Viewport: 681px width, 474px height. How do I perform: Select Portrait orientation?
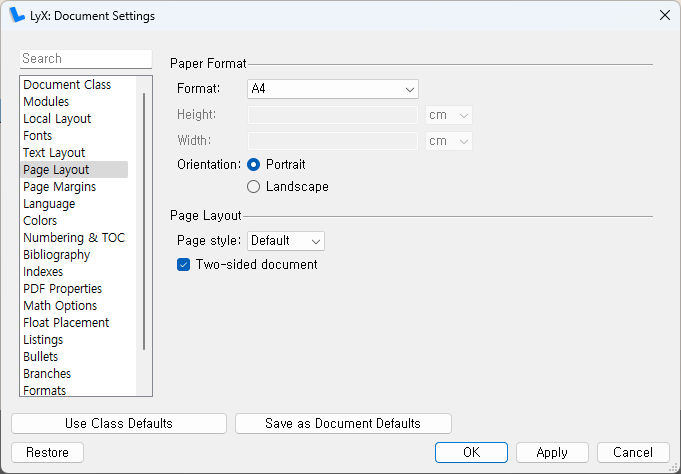click(x=254, y=165)
